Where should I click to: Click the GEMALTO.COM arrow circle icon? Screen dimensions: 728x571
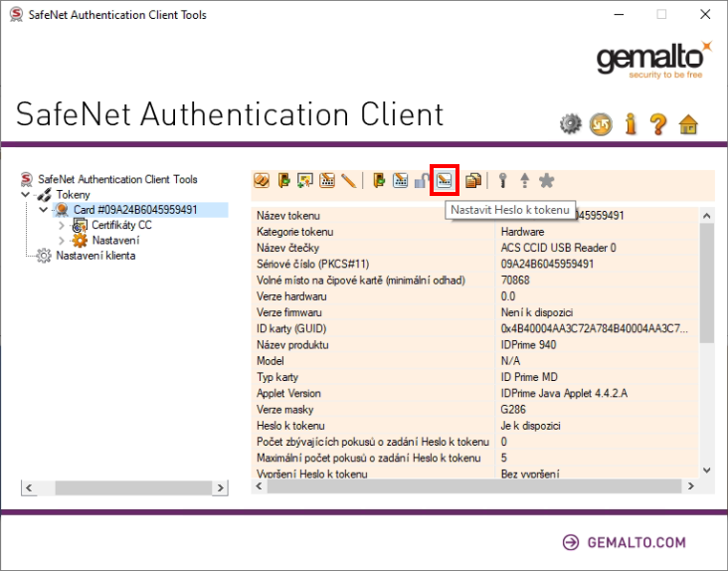[x=571, y=542]
